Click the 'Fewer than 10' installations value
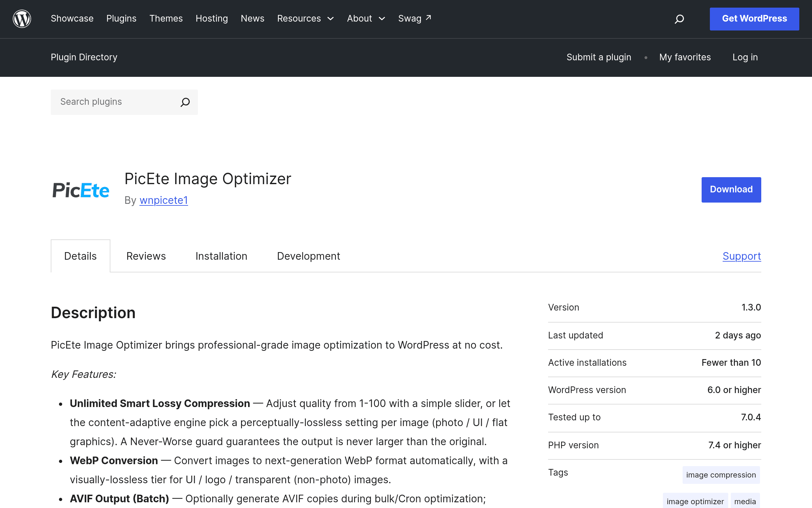The width and height of the screenshot is (812, 508). coord(731,363)
